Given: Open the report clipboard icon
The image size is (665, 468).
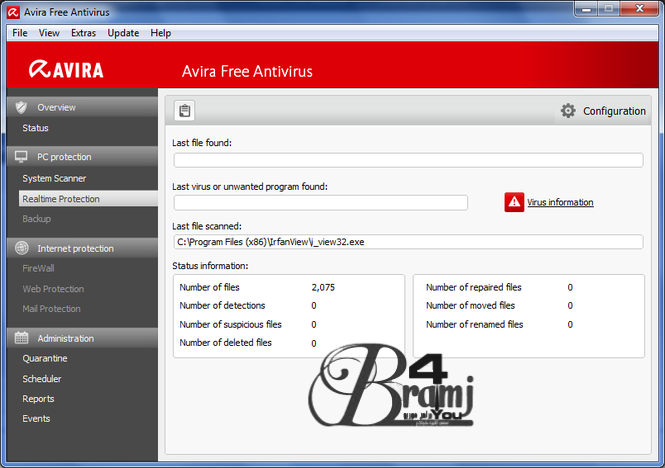Looking at the screenshot, I should (184, 111).
